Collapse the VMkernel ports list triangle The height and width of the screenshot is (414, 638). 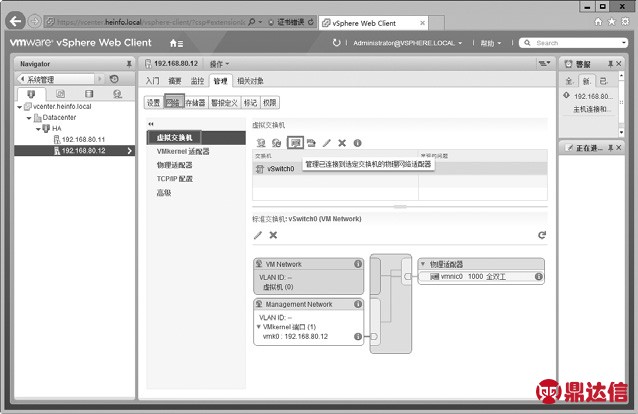258,326
